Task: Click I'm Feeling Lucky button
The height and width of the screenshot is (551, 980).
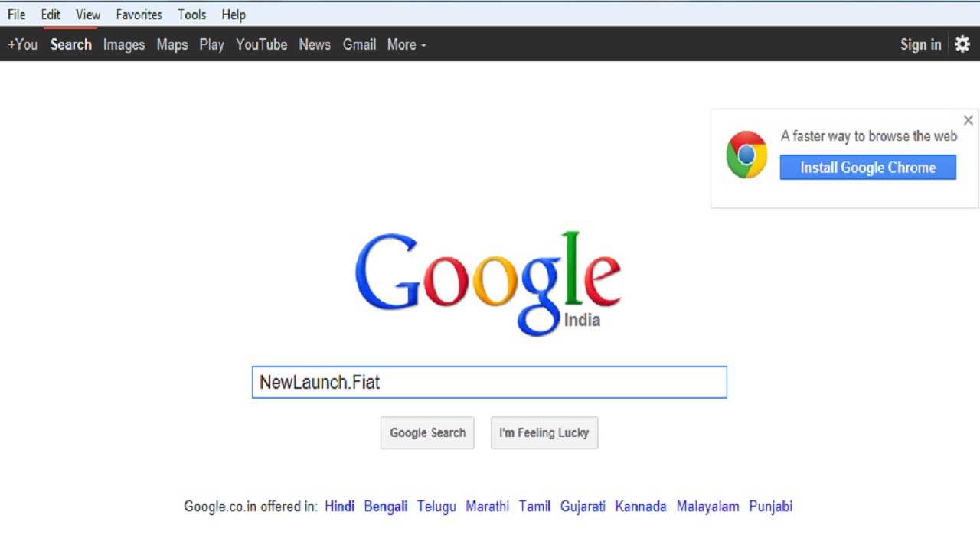Action: [544, 433]
